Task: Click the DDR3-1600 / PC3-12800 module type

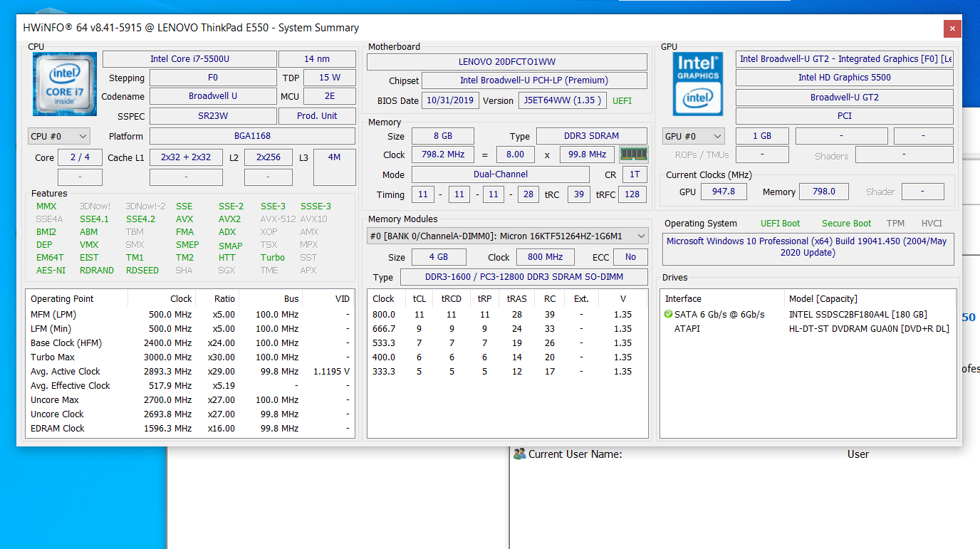Action: pos(524,277)
